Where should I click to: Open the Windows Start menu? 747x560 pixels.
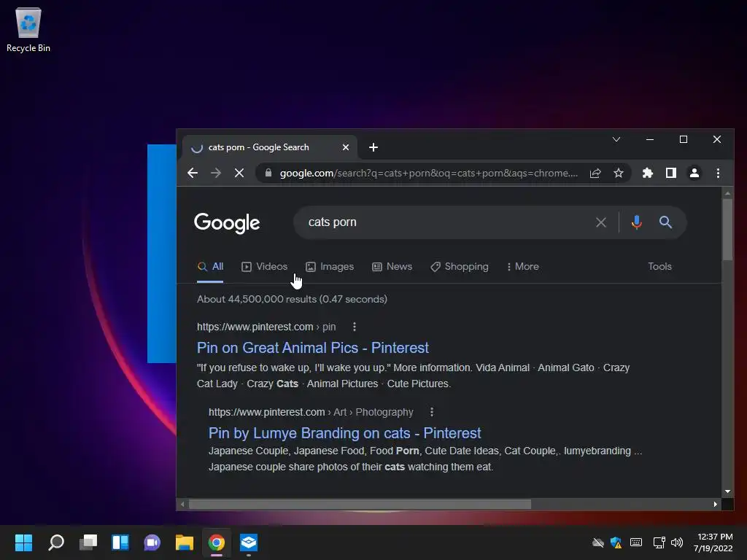pyautogui.click(x=23, y=542)
